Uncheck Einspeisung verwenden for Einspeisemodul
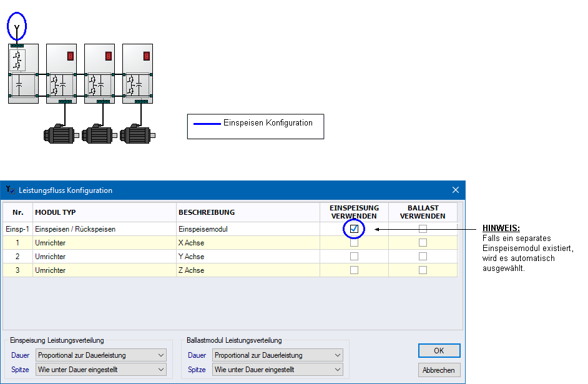The width and height of the screenshot is (588, 384). tap(354, 229)
